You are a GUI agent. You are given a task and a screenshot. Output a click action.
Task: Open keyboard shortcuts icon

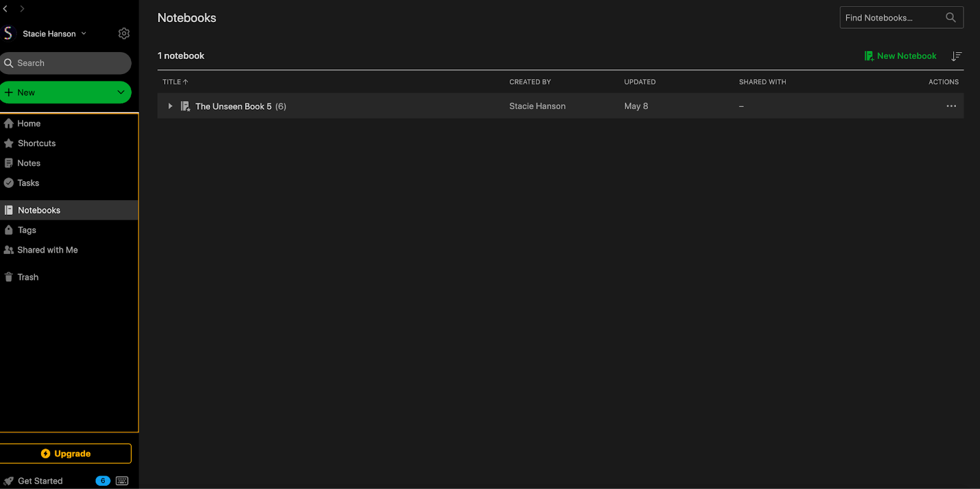pos(122,481)
